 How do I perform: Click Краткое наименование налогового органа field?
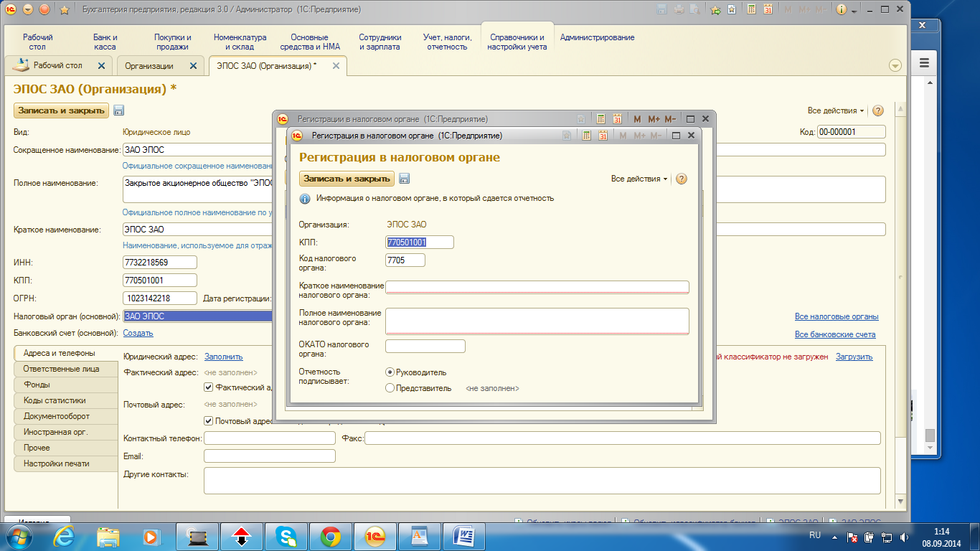point(537,287)
